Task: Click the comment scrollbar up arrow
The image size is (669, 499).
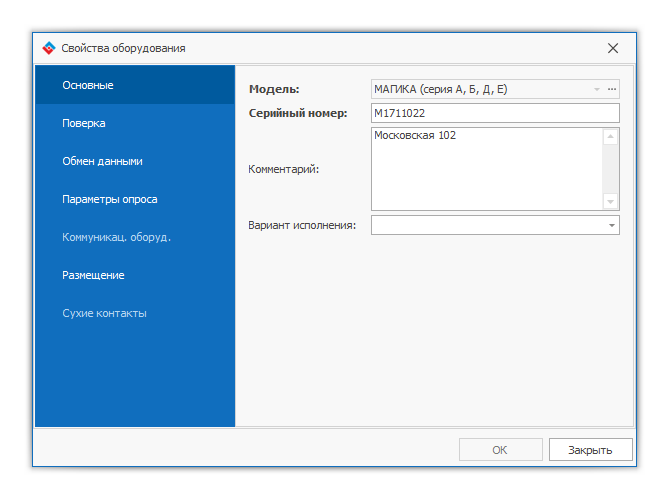Action: (x=611, y=136)
